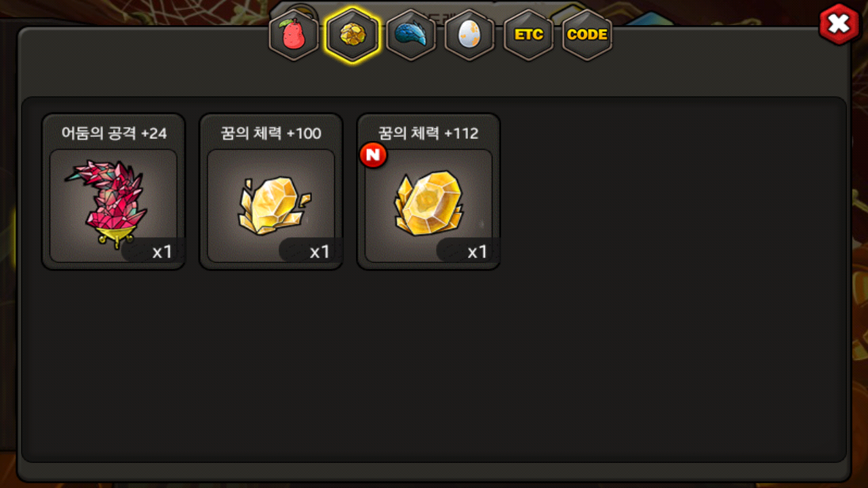868x488 pixels.
Task: Open the spotted egg tab
Action: tap(469, 35)
